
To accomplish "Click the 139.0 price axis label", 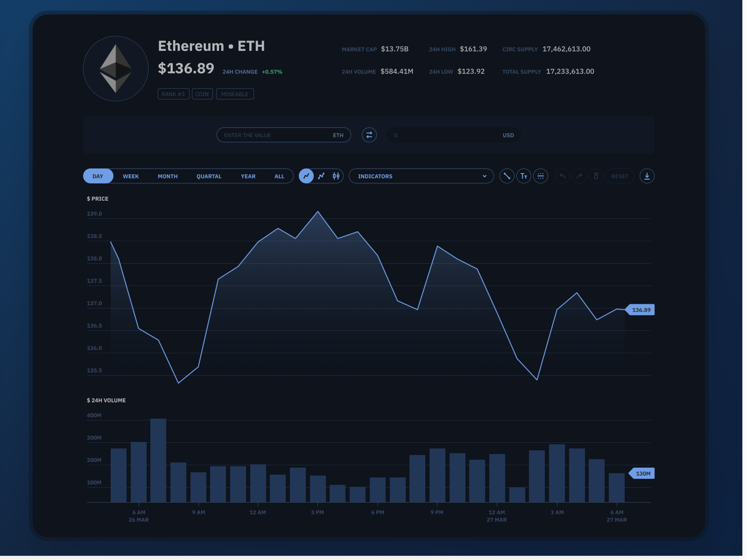I will [x=94, y=214].
